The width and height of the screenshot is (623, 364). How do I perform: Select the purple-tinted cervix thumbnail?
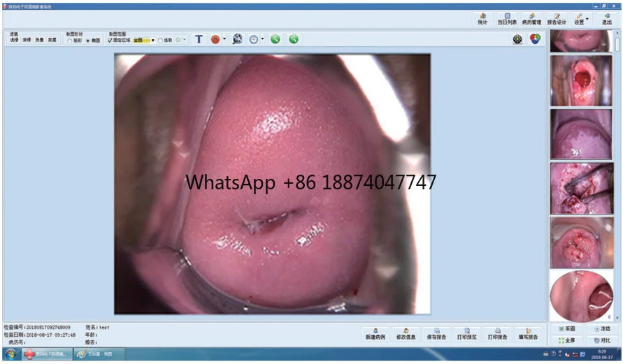[581, 134]
